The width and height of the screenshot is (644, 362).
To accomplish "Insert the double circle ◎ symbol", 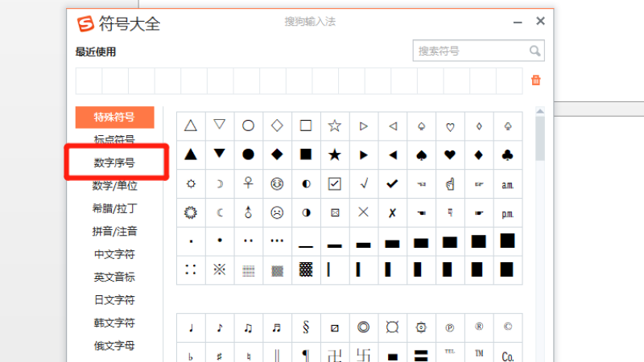I will pos(364,327).
